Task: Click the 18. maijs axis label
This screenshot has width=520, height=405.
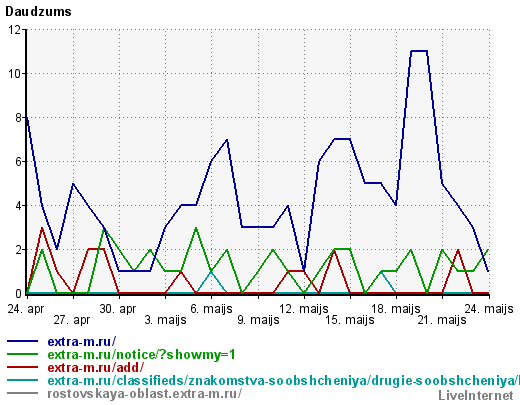Action: 396,309
